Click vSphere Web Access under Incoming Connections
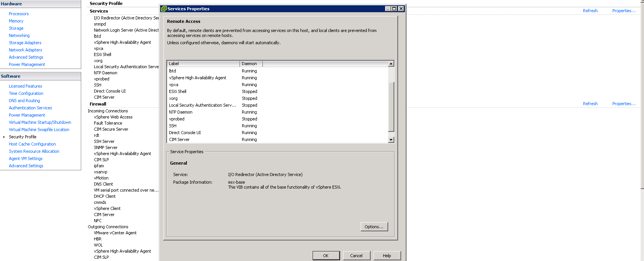This screenshot has height=261, width=644. point(113,117)
